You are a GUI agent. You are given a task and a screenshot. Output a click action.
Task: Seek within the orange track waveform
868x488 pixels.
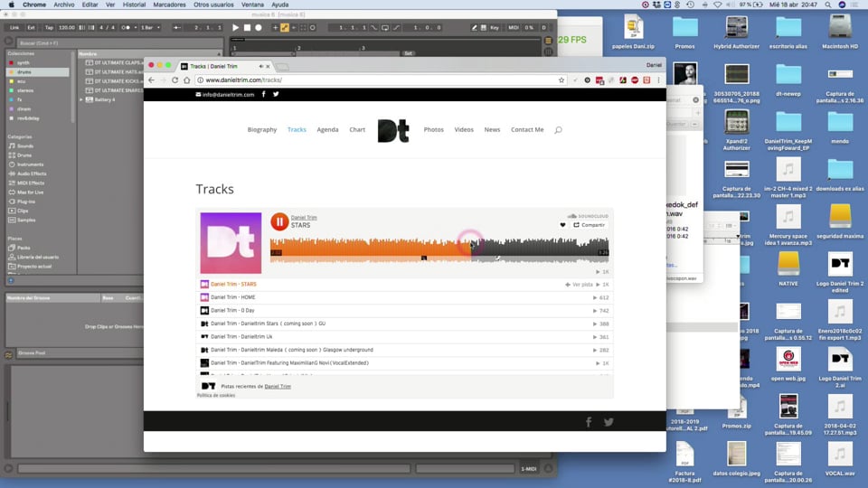[x=371, y=249]
